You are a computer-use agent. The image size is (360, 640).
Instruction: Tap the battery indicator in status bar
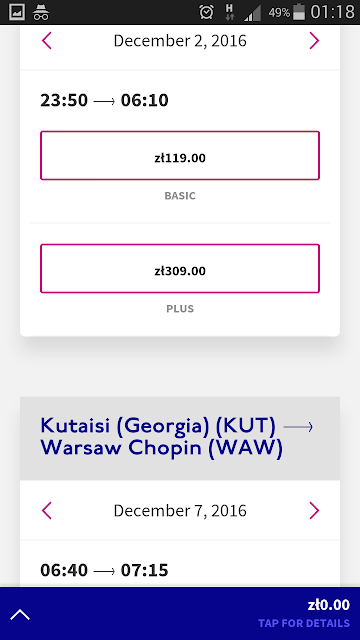pos(299,12)
